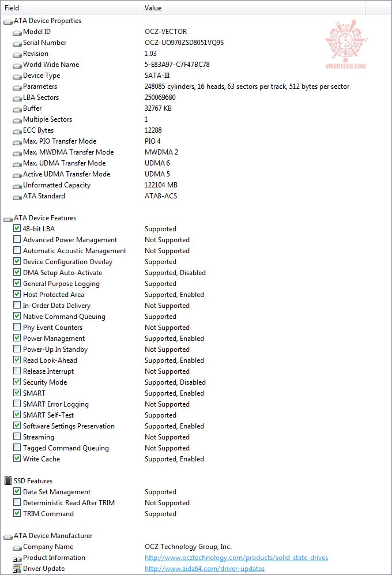Click the drive icon beside Serial Number

click(17, 44)
